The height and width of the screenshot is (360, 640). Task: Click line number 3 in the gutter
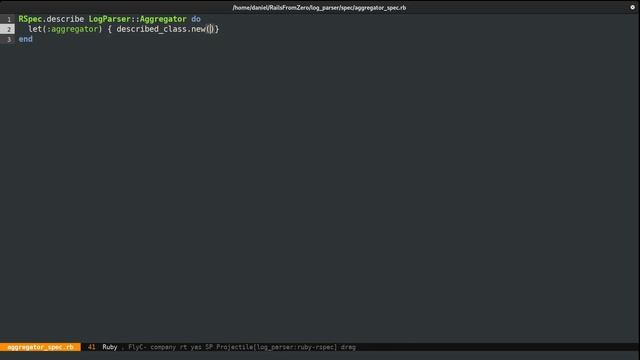point(9,40)
